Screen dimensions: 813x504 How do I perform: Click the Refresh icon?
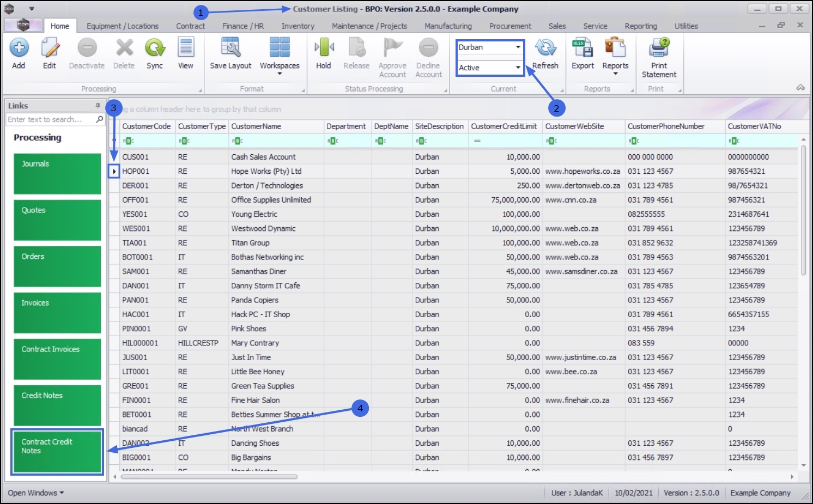pos(545,48)
